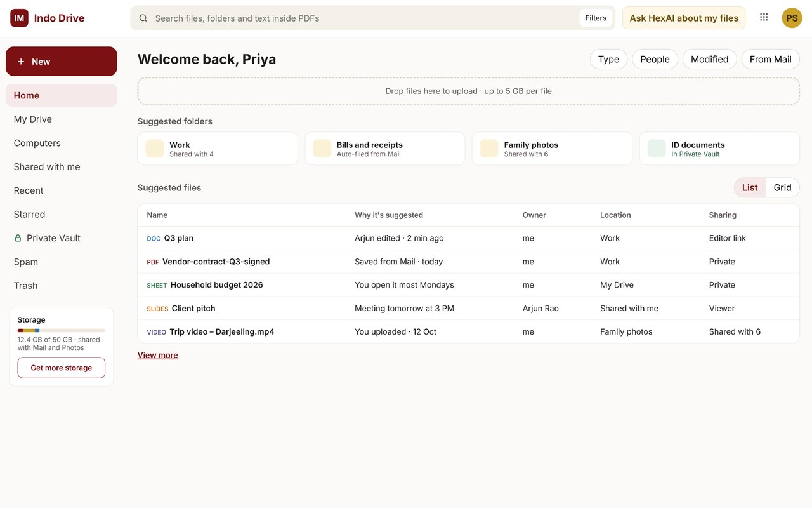The height and width of the screenshot is (508, 812).
Task: Click the storage usage bar
Action: [x=62, y=330]
